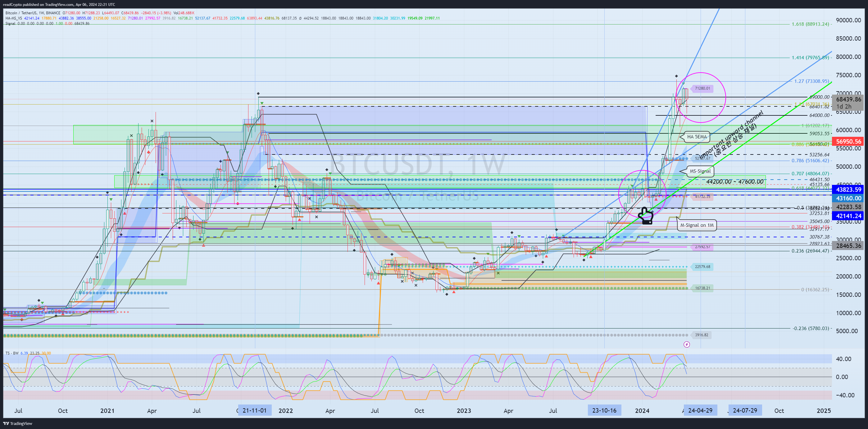Select the 24-07-29 date marker
868x429 pixels.
745,410
